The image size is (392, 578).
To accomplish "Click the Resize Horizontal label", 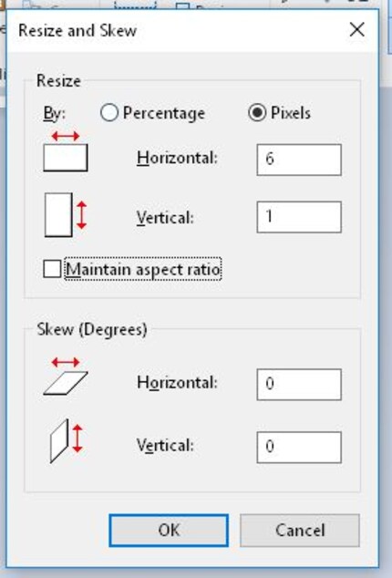I will (x=178, y=159).
